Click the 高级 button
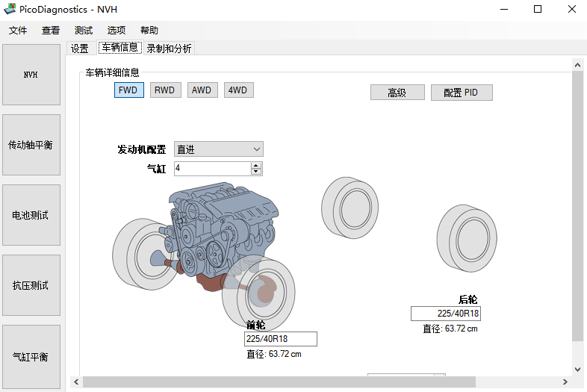Image resolution: width=587 pixels, height=392 pixels. coord(397,93)
